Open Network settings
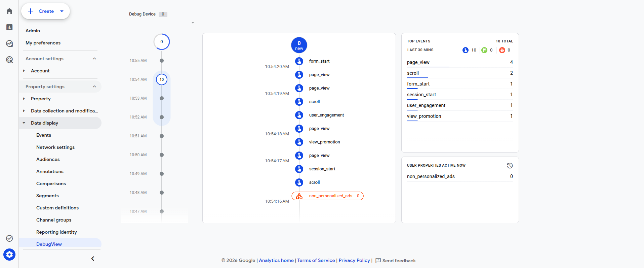644x268 pixels. [55, 147]
